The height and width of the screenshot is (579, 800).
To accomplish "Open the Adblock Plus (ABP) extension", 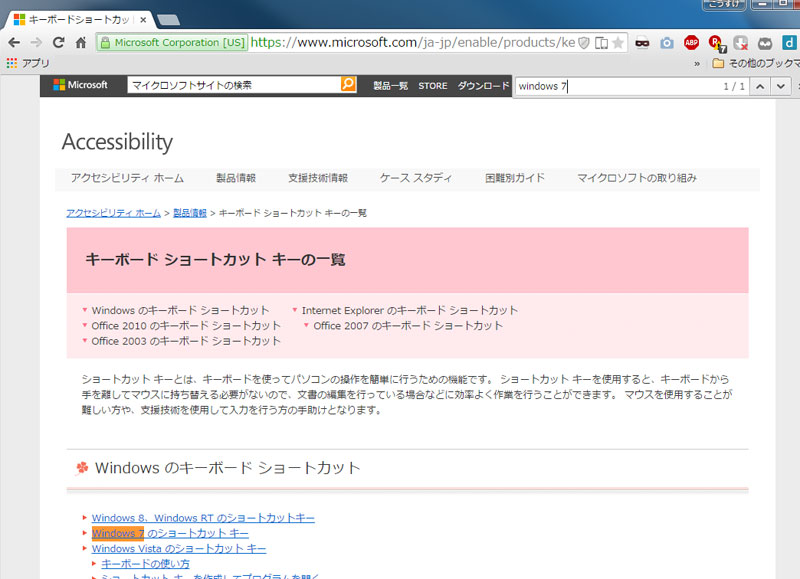I will coord(691,43).
